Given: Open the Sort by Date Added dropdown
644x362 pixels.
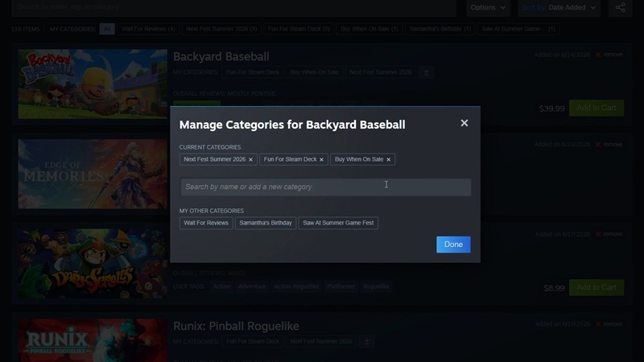Looking at the screenshot, I should click(x=559, y=7).
